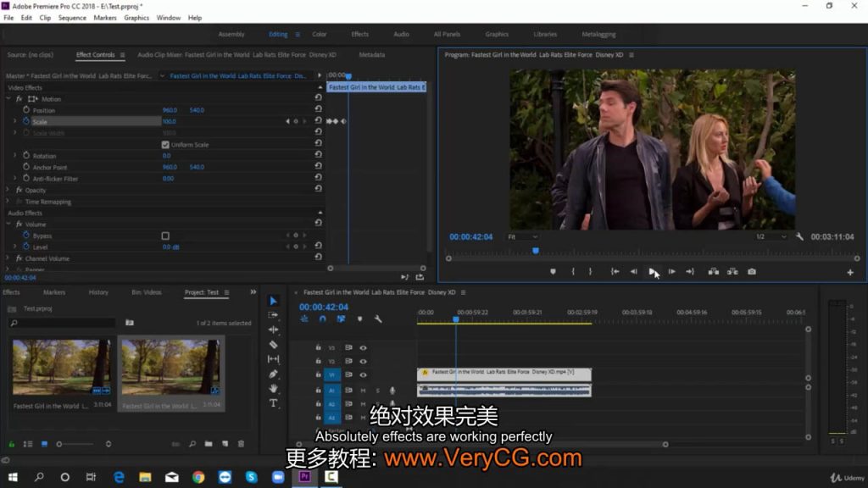Image resolution: width=868 pixels, height=488 pixels.
Task: Collapse the Volume effect group
Action: 8,224
